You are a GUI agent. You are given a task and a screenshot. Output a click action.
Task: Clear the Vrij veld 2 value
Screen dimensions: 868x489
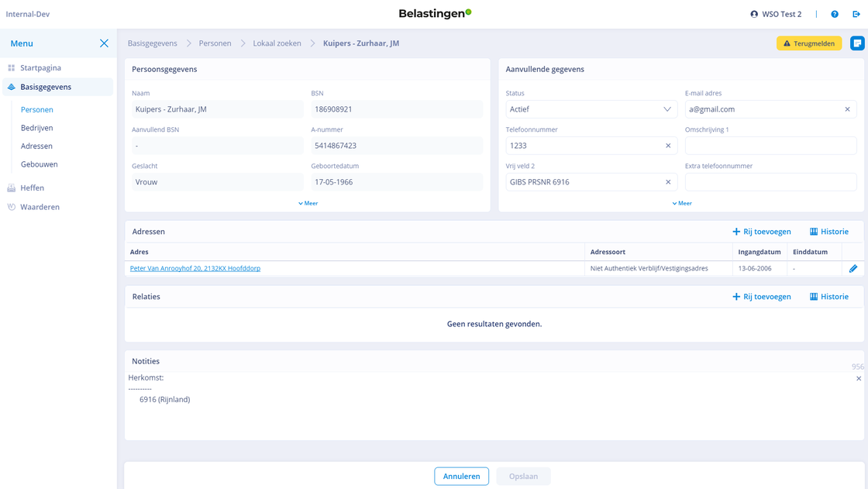click(x=667, y=182)
